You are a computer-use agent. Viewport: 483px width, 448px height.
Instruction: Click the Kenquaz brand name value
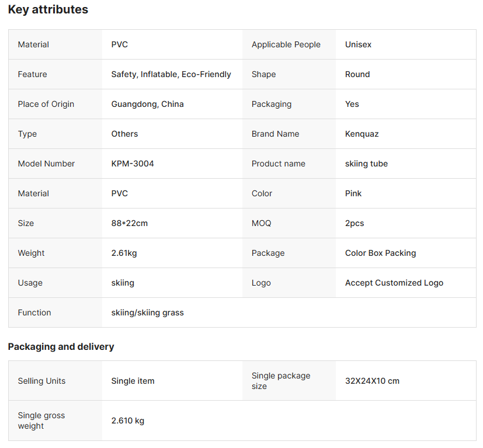point(362,134)
